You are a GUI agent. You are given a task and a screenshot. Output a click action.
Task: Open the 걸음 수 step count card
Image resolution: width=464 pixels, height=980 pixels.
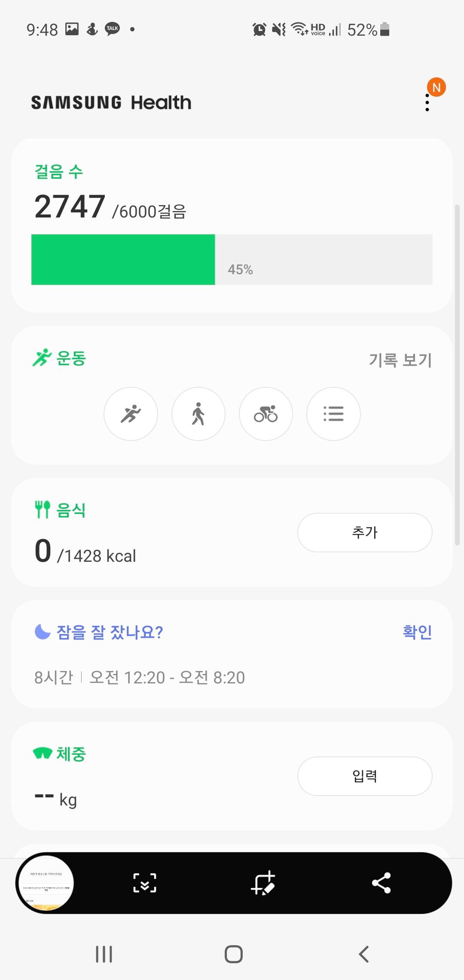(x=59, y=172)
